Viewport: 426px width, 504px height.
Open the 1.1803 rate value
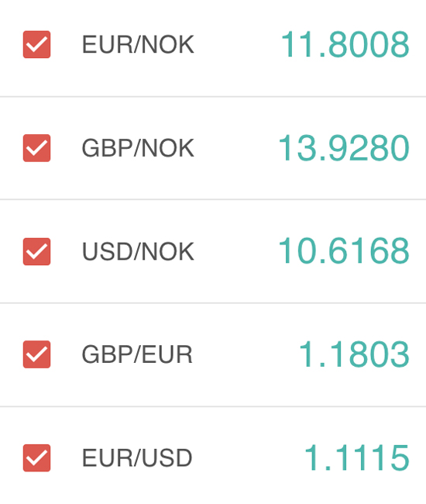click(354, 354)
